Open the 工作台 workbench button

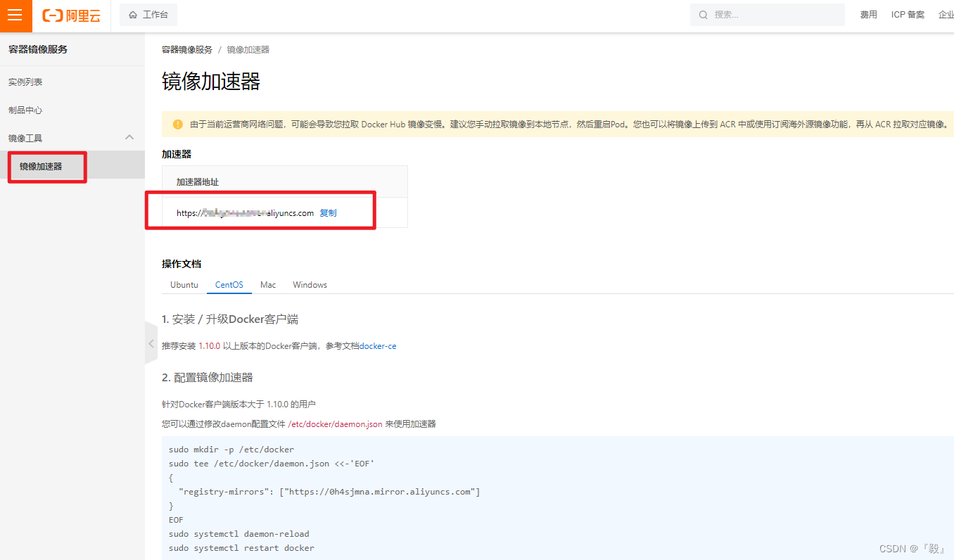pyautogui.click(x=148, y=15)
